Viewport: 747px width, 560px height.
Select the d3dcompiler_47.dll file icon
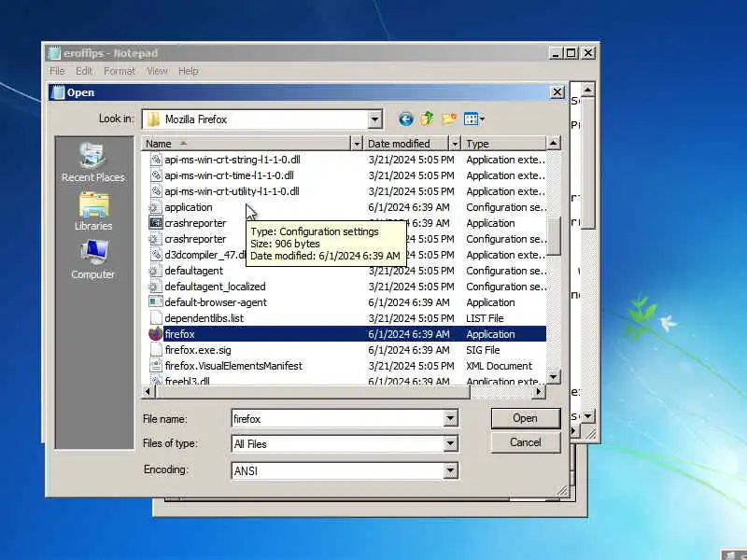pos(155,255)
